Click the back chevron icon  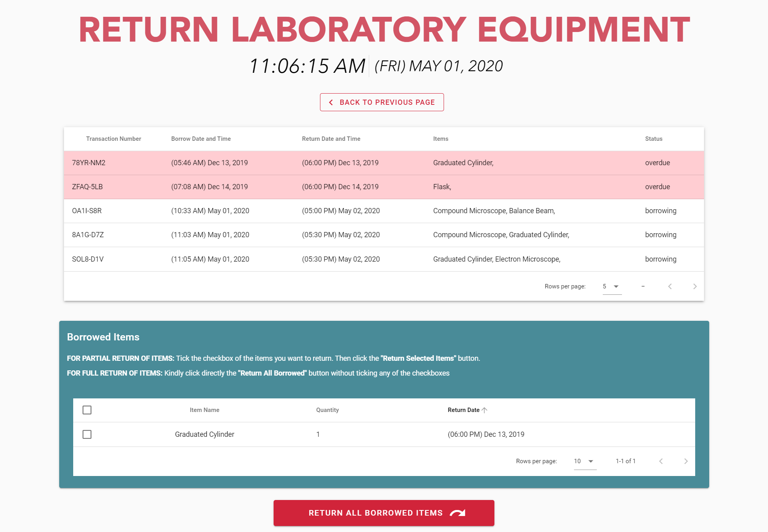click(x=331, y=102)
